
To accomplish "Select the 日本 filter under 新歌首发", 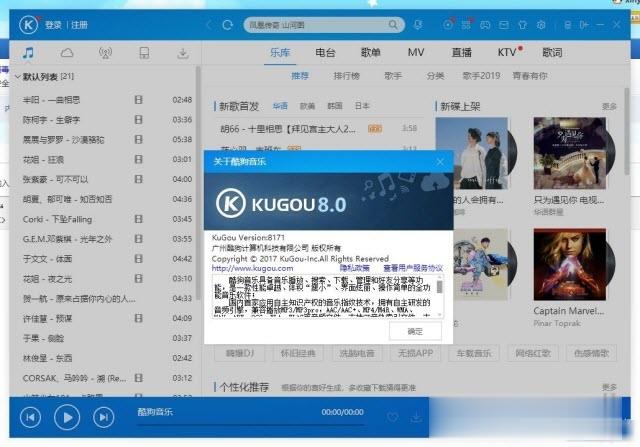I will click(x=362, y=106).
